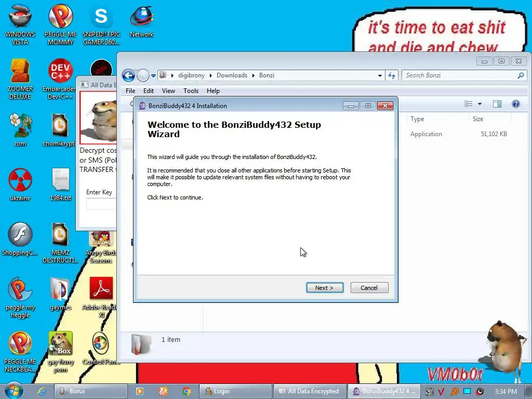Refresh the Explorer address bar
This screenshot has height=399, width=532.
pyautogui.click(x=392, y=75)
